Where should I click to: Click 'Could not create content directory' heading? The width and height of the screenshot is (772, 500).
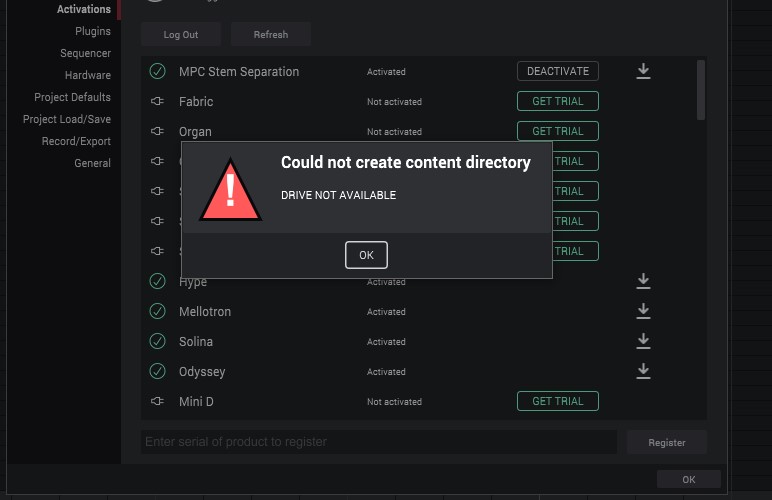coord(406,162)
